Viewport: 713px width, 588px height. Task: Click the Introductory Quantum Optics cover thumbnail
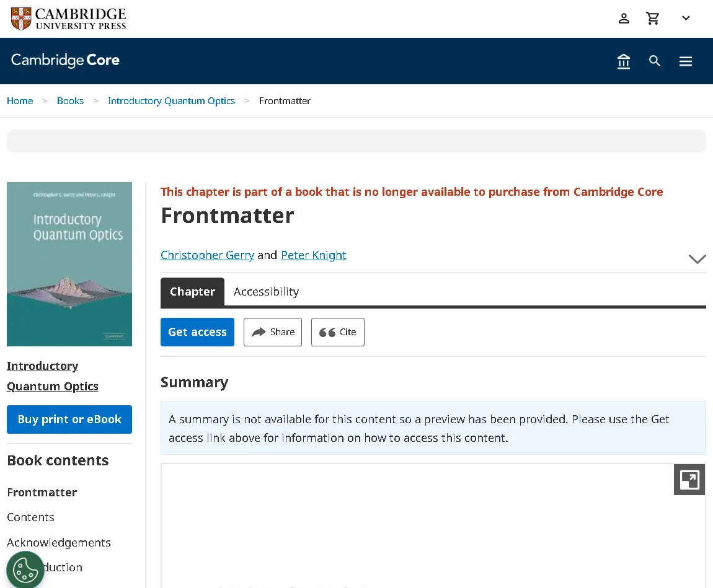point(69,263)
